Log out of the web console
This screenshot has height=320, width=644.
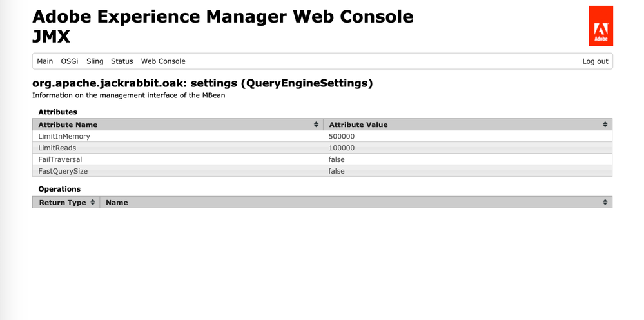pyautogui.click(x=595, y=61)
